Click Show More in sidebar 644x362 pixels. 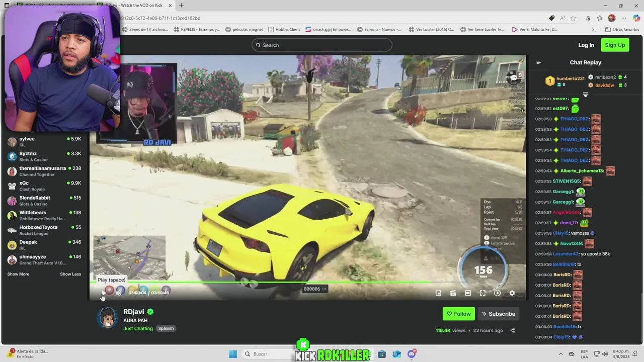tap(18, 274)
